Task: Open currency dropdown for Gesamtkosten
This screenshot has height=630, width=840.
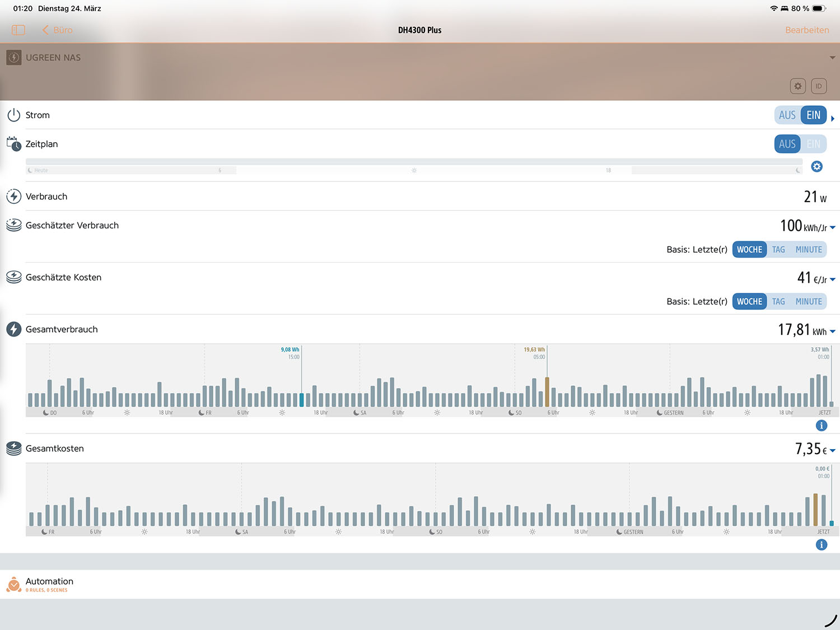Action: pos(833,451)
